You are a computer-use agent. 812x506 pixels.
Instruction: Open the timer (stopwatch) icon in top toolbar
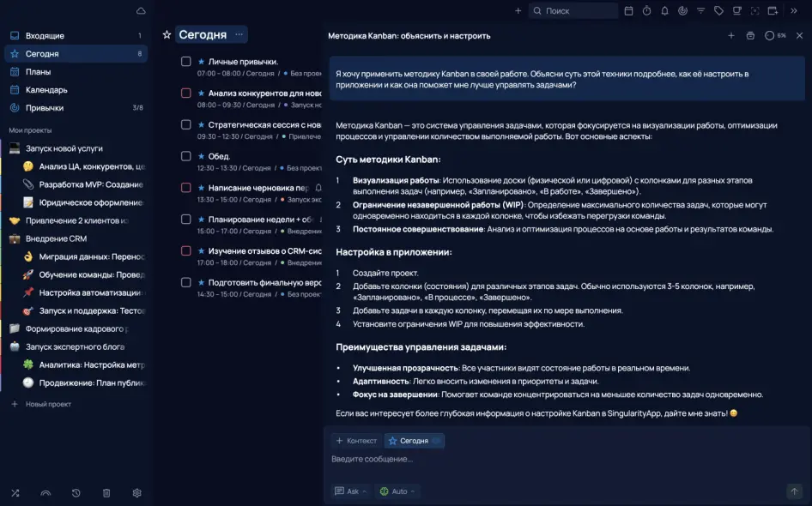click(x=646, y=11)
